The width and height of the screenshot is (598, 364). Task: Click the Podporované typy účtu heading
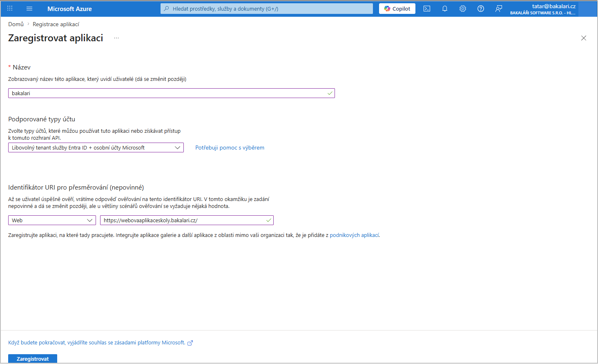(42, 119)
